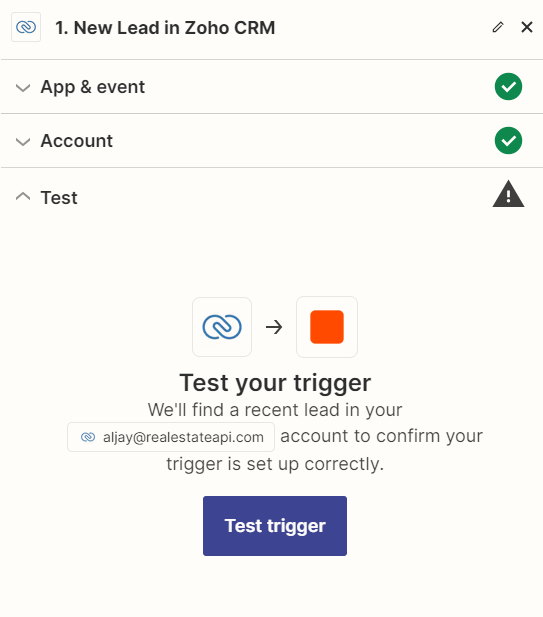Click the large Zoho CRM logo tile
The width and height of the screenshot is (543, 617).
tap(222, 327)
